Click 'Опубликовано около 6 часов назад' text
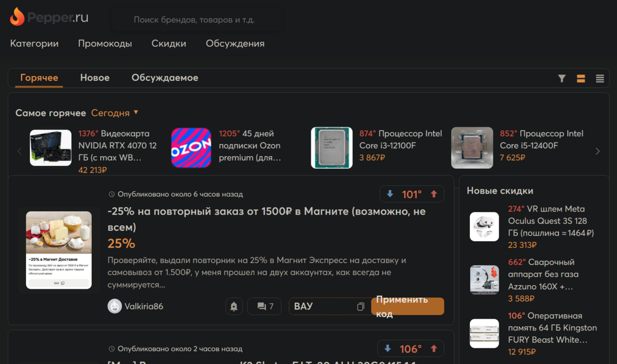The height and width of the screenshot is (364, 617). coord(180,194)
